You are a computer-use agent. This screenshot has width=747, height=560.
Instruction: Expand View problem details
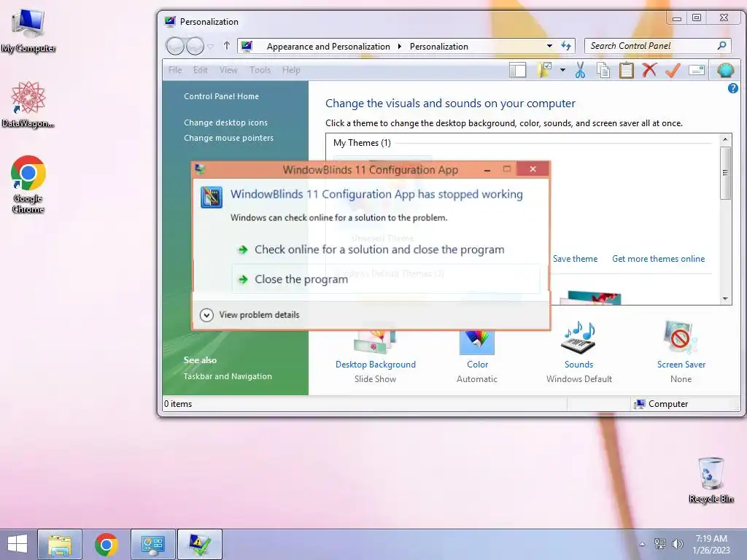pos(249,315)
